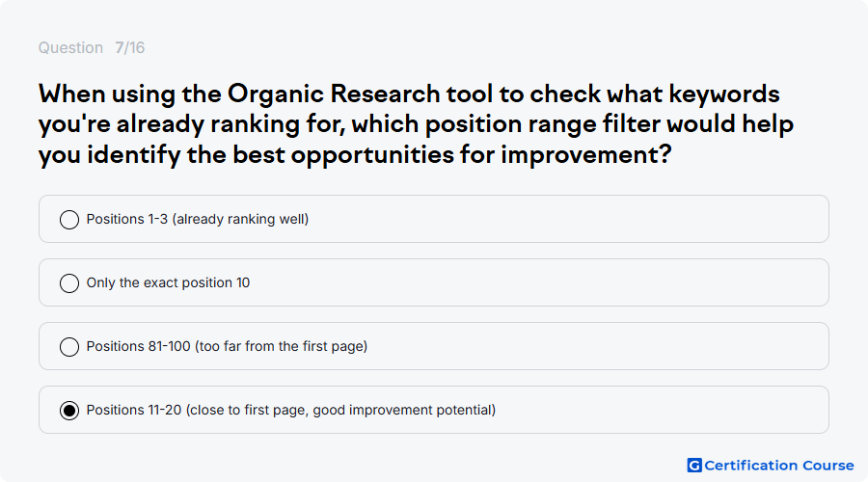This screenshot has height=482, width=868.
Task: Click the blue G logo icon
Action: 694,466
